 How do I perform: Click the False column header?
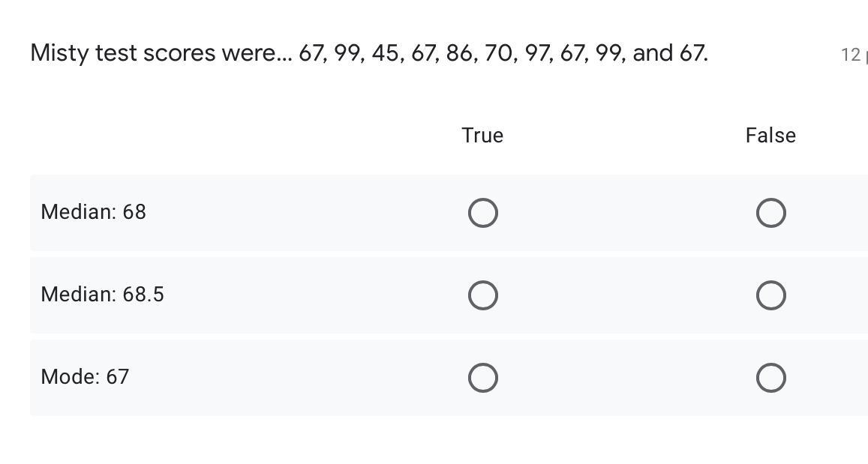(x=770, y=136)
